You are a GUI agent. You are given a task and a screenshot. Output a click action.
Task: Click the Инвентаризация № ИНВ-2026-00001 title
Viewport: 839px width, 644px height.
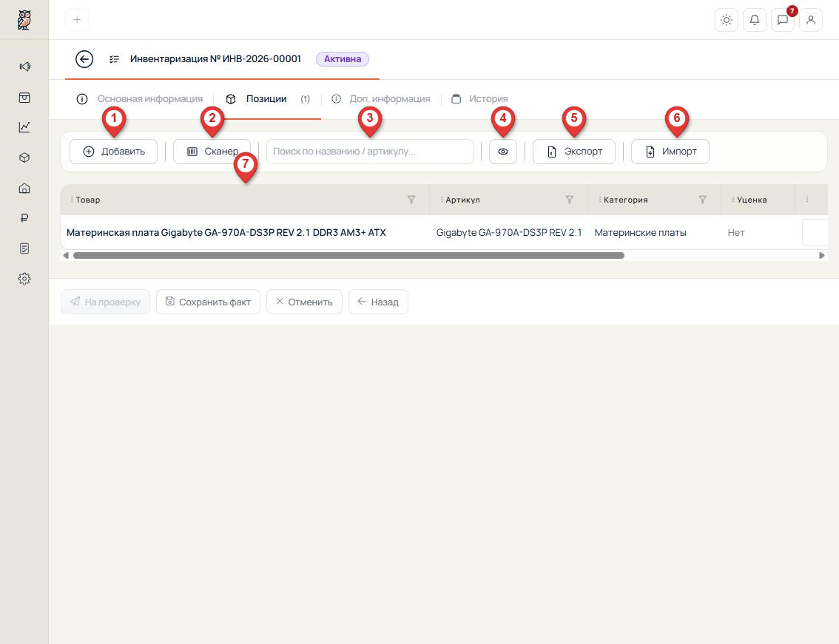pos(215,59)
